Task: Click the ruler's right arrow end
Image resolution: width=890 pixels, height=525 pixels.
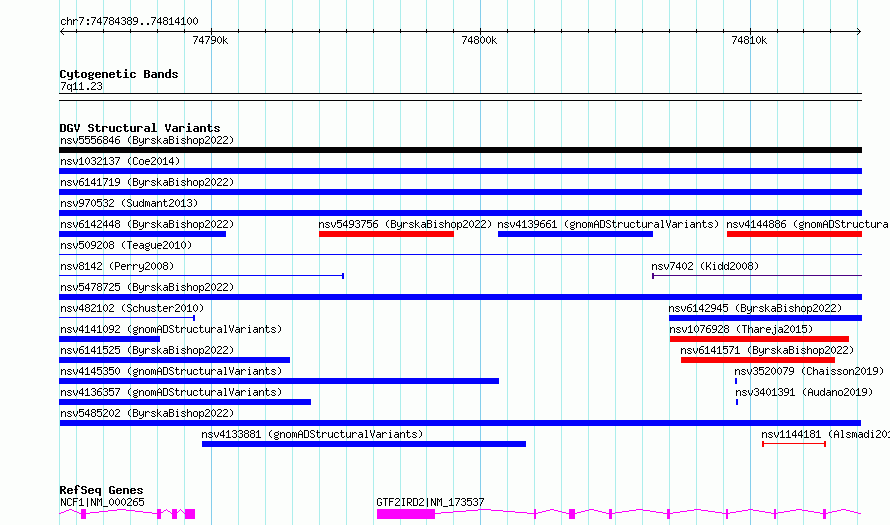Action: [x=859, y=32]
